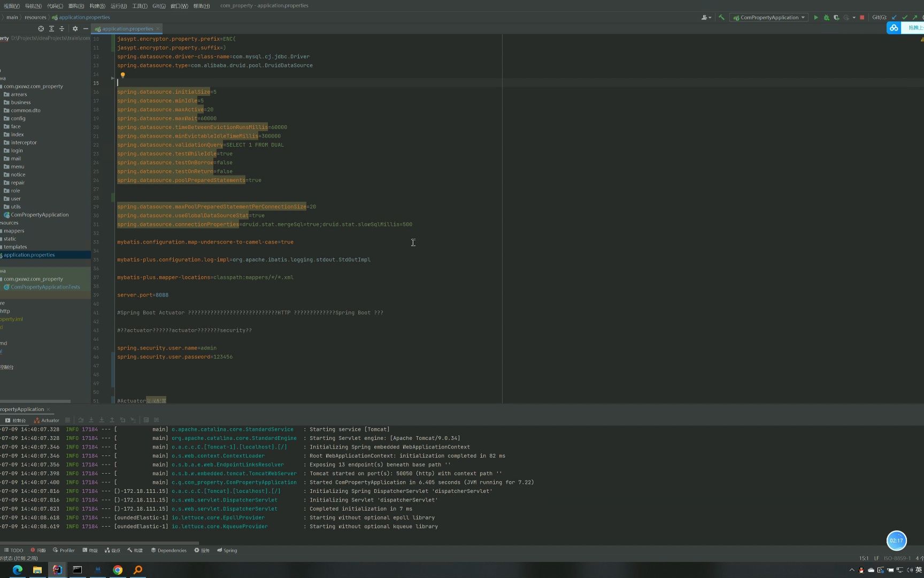The width and height of the screenshot is (924, 578).
Task: Click Git push arrow icon
Action: (915, 17)
